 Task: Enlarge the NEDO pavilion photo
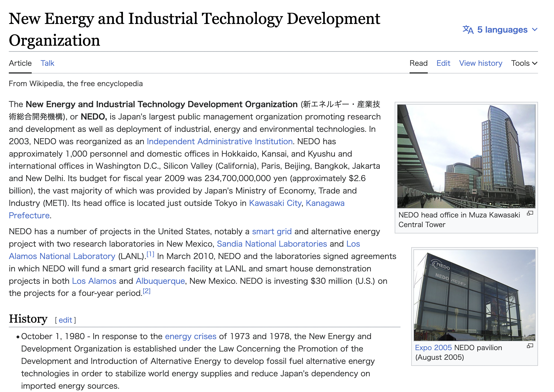coord(474,295)
